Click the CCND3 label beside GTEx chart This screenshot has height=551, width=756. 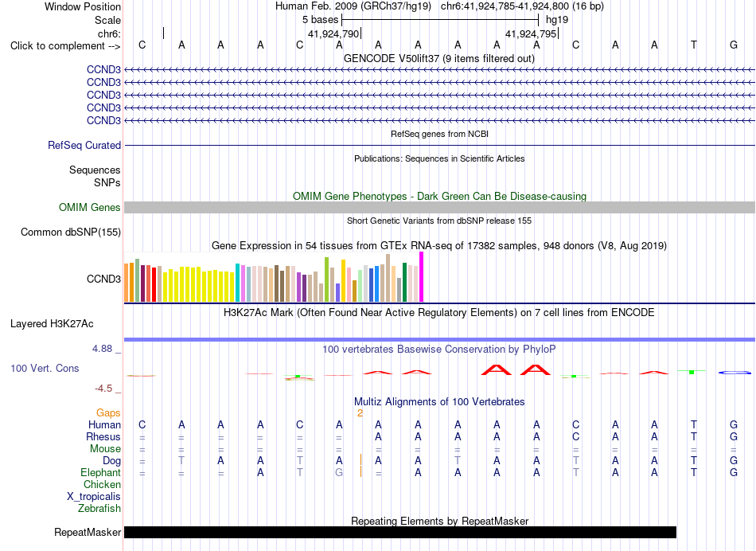coord(103,279)
